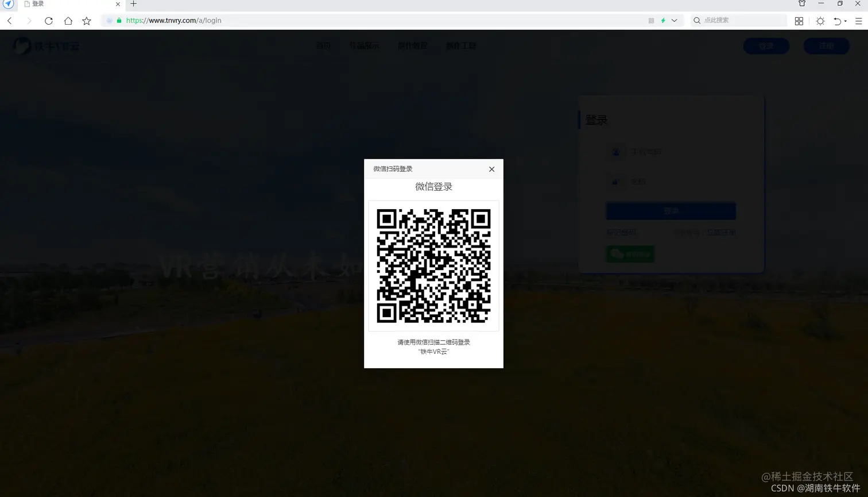Select the 登录 browser tab
This screenshot has height=497, width=868.
pyautogui.click(x=72, y=4)
